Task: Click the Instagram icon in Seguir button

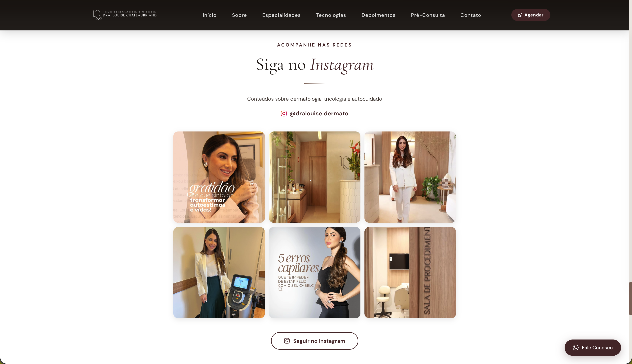Action: [287, 341]
